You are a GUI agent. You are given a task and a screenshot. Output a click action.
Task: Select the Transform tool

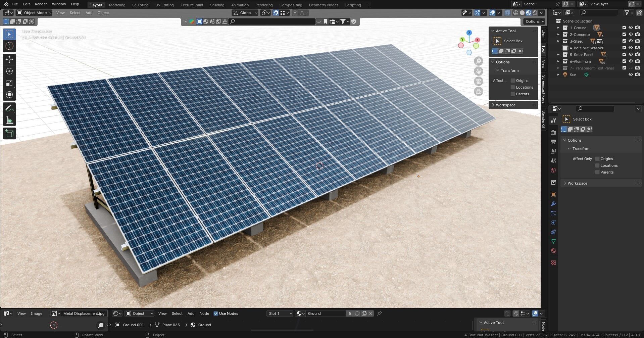tap(9, 95)
